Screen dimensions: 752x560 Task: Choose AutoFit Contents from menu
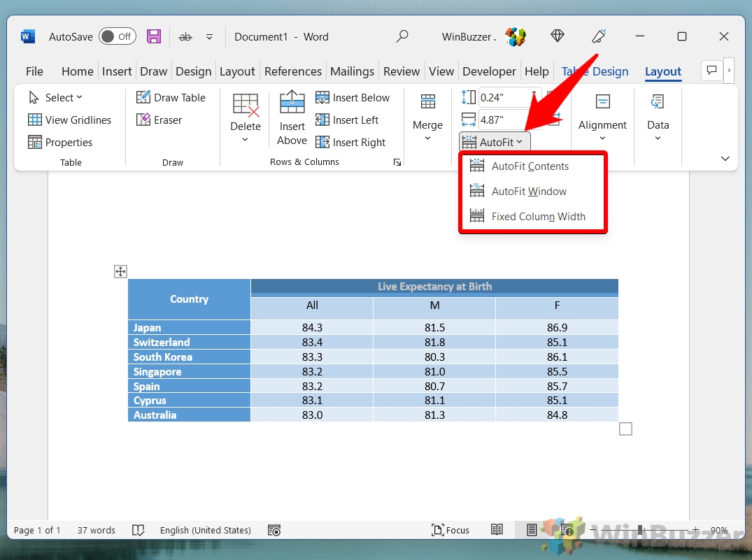[530, 166]
